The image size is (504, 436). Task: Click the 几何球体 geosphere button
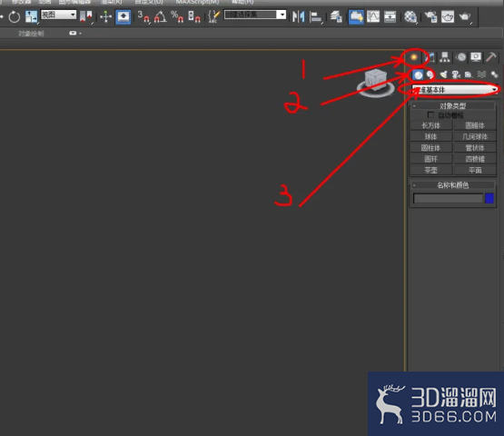pos(475,136)
